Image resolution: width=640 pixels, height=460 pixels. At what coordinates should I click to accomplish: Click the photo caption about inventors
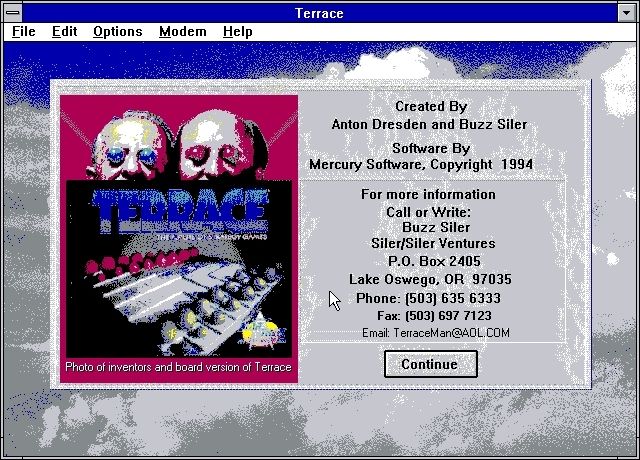(x=179, y=367)
